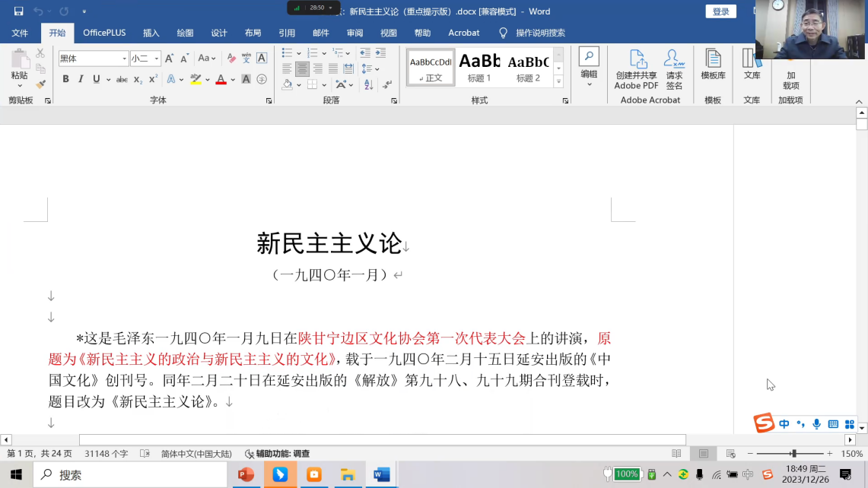Toggle Bold formatting
Viewport: 868px width, 488px height.
pos(66,79)
